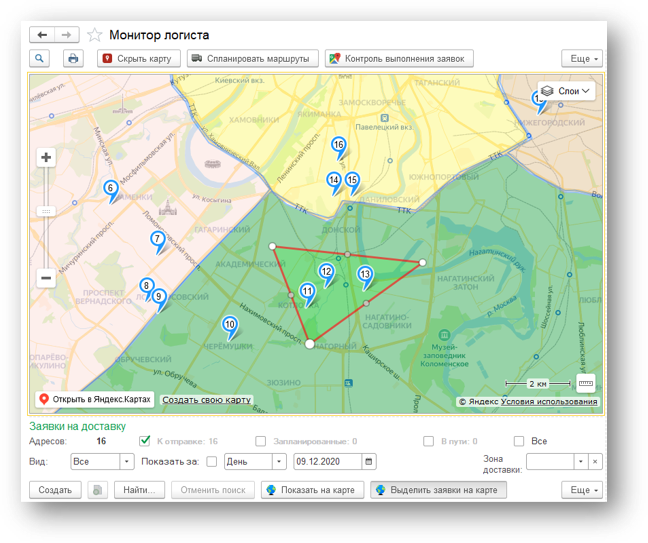Click the top-left vertex of the red triangle
The image size is (648, 543).
(x=272, y=246)
